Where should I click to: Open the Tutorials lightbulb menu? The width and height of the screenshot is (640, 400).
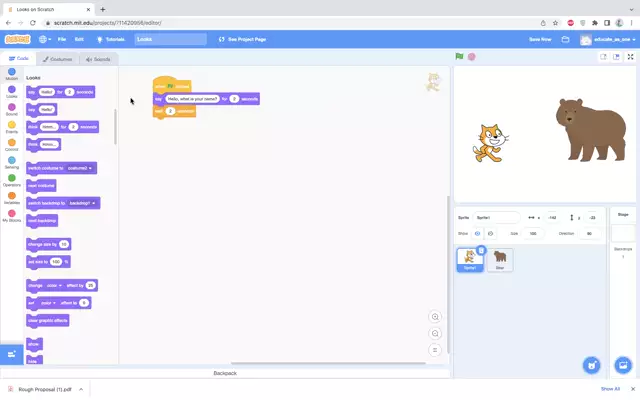click(x=110, y=39)
